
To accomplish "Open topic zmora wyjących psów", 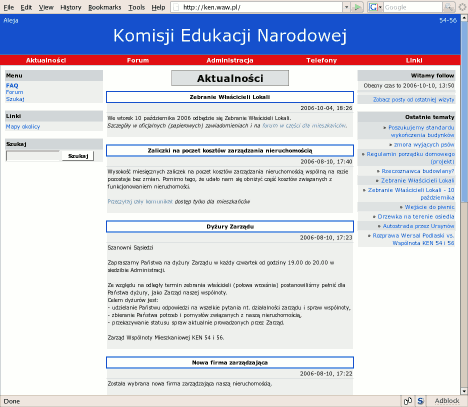I will (x=424, y=145).
